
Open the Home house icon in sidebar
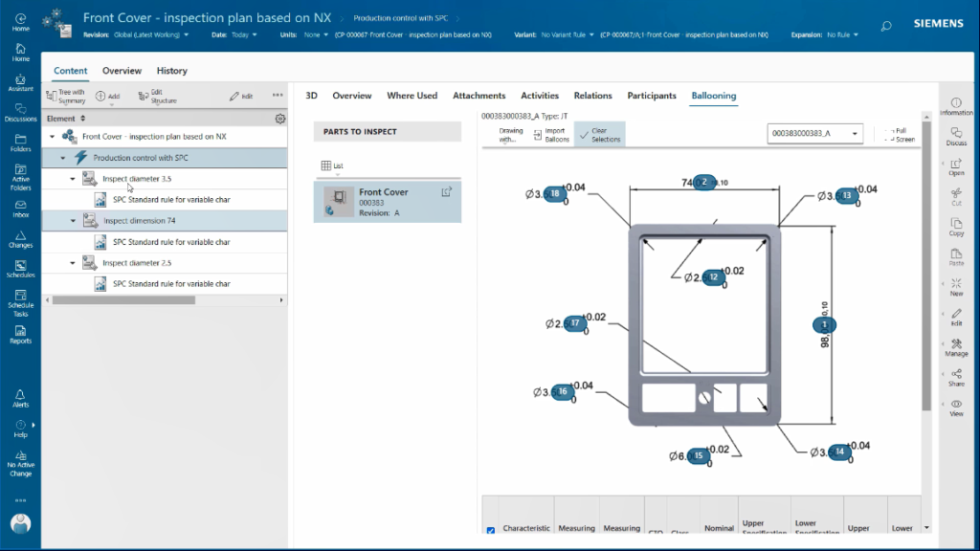tap(21, 53)
